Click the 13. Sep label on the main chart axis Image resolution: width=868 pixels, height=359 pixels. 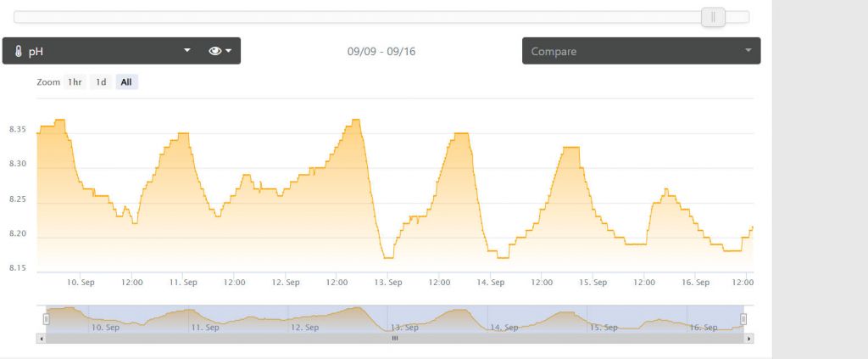(388, 283)
